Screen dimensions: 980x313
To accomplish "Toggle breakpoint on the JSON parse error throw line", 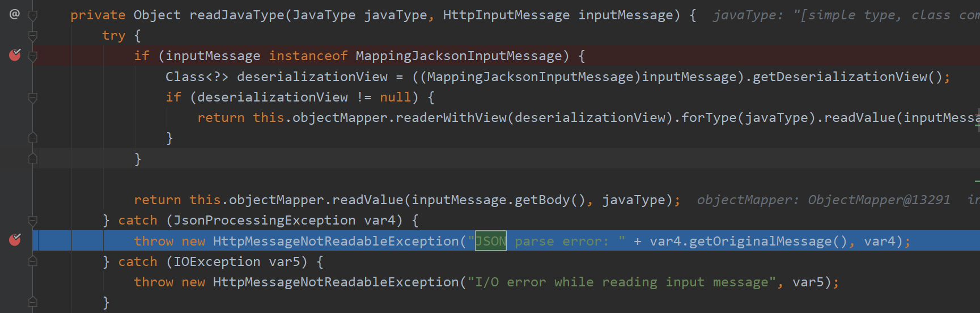I will (x=15, y=240).
